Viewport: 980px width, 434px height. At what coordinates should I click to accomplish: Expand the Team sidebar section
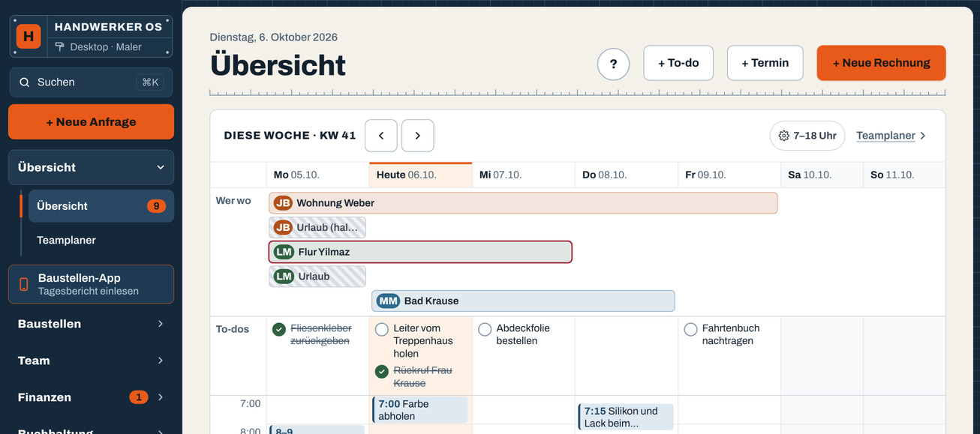tap(91, 361)
